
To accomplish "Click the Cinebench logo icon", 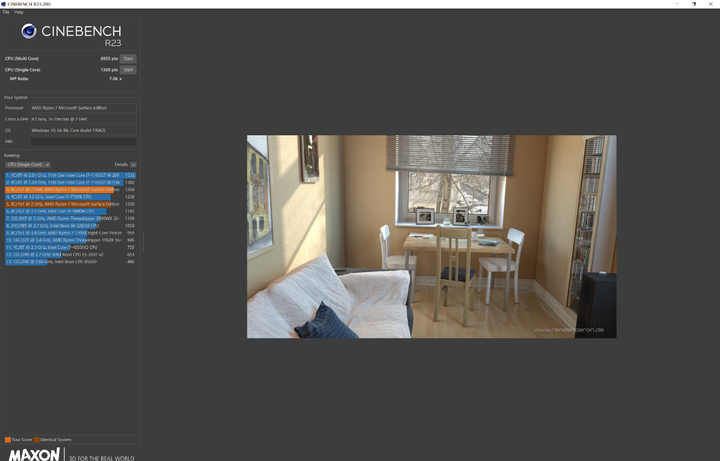I will click(x=29, y=31).
